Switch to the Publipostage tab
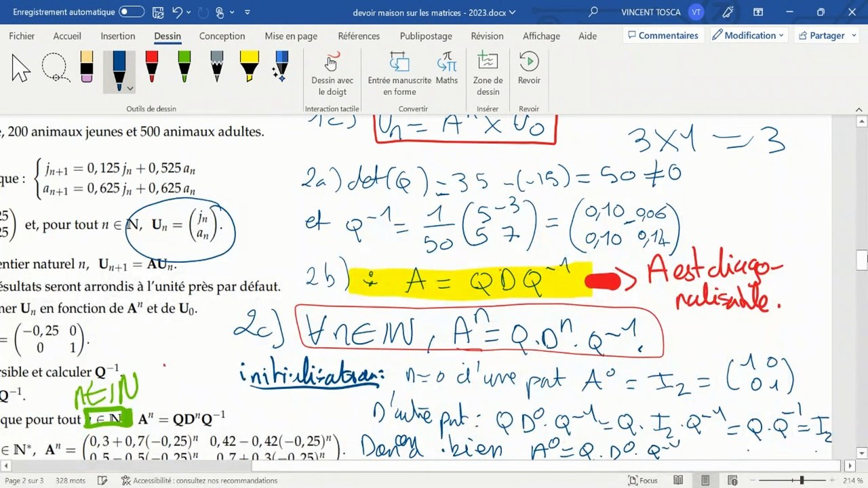The height and width of the screenshot is (488, 868). point(425,36)
